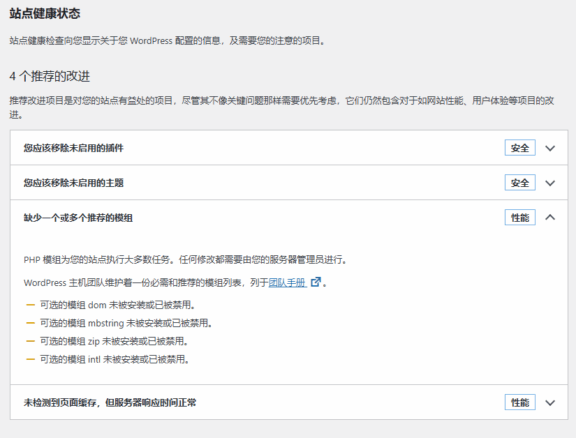Click the 未检测到页面缓存 heading text
The image size is (576, 438).
point(110,403)
